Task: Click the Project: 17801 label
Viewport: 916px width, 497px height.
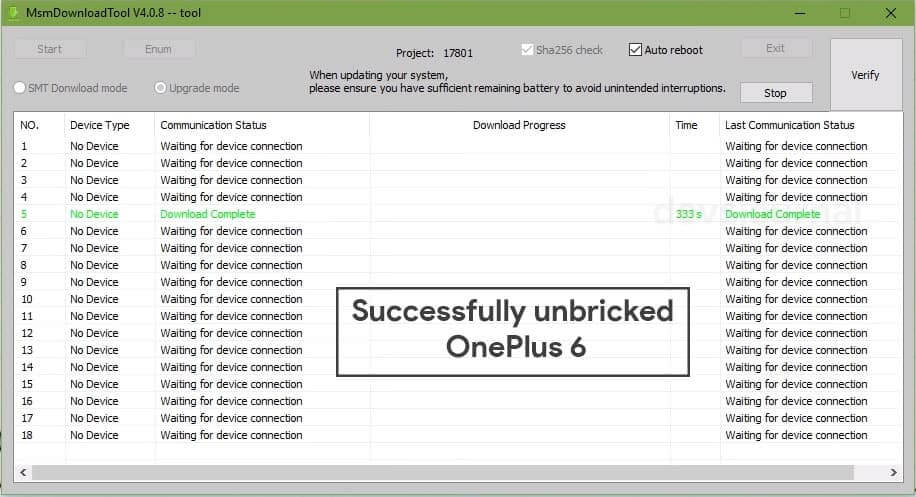Action: [434, 53]
